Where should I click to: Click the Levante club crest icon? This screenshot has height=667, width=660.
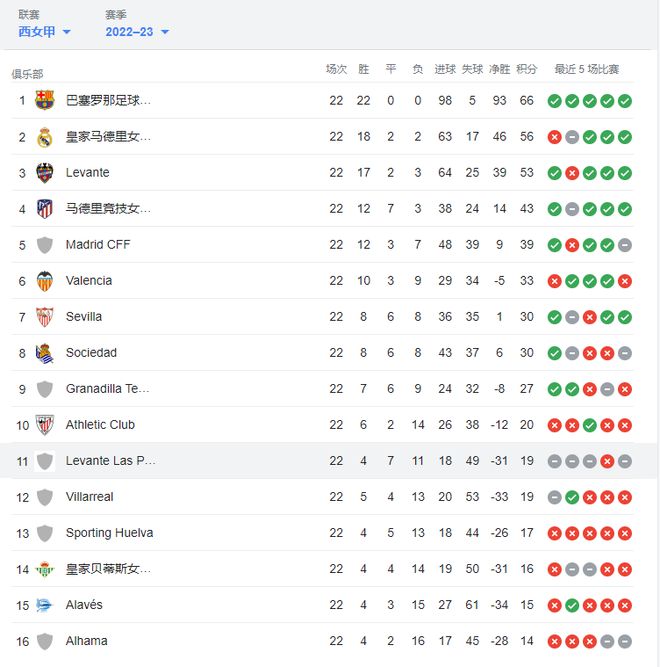point(45,173)
